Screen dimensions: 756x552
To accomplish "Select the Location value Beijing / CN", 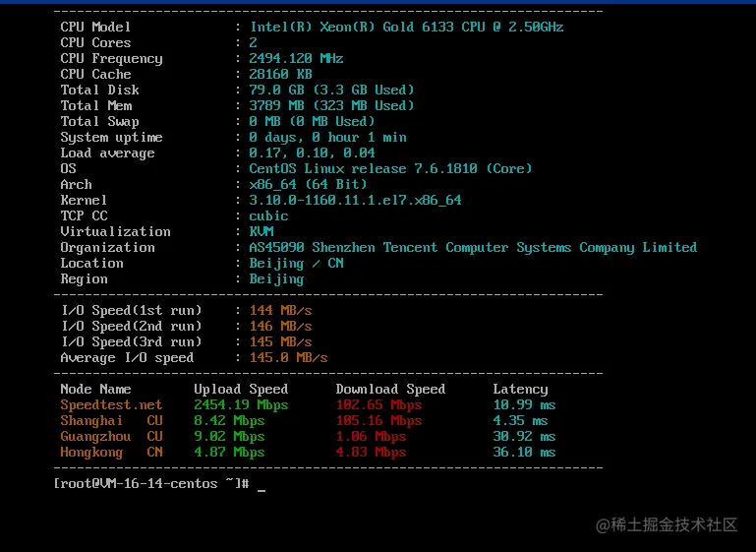I will pyautogui.click(x=297, y=263).
